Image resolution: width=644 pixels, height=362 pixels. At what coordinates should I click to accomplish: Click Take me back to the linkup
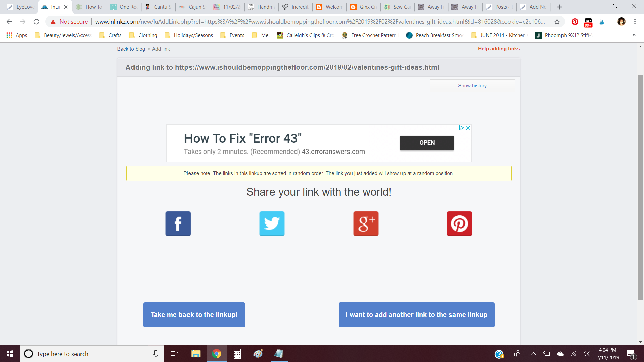coord(194,315)
